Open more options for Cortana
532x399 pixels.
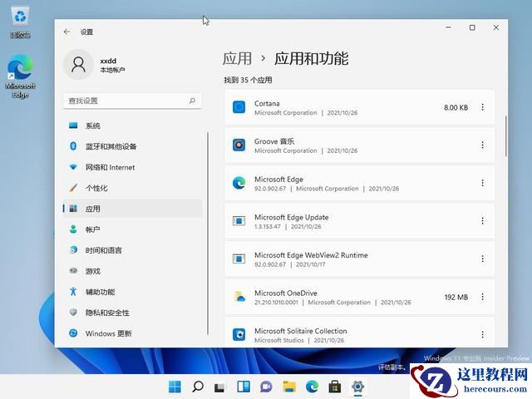coord(482,107)
